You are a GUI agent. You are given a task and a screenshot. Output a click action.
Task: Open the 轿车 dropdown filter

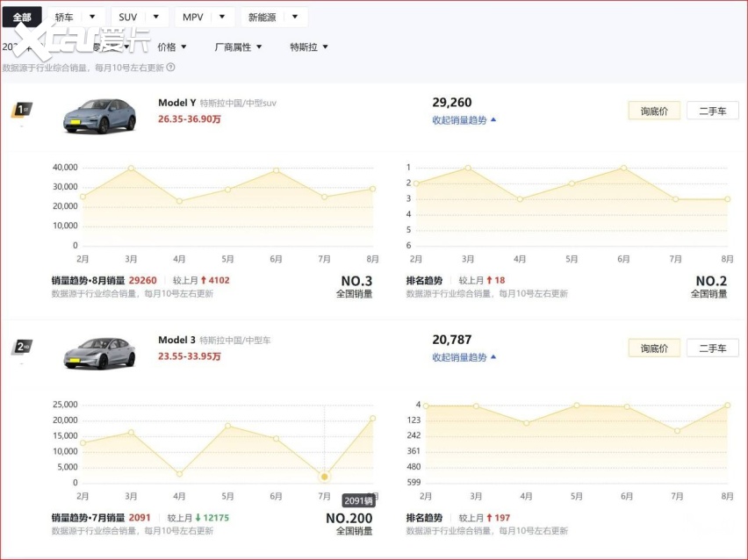(x=75, y=18)
